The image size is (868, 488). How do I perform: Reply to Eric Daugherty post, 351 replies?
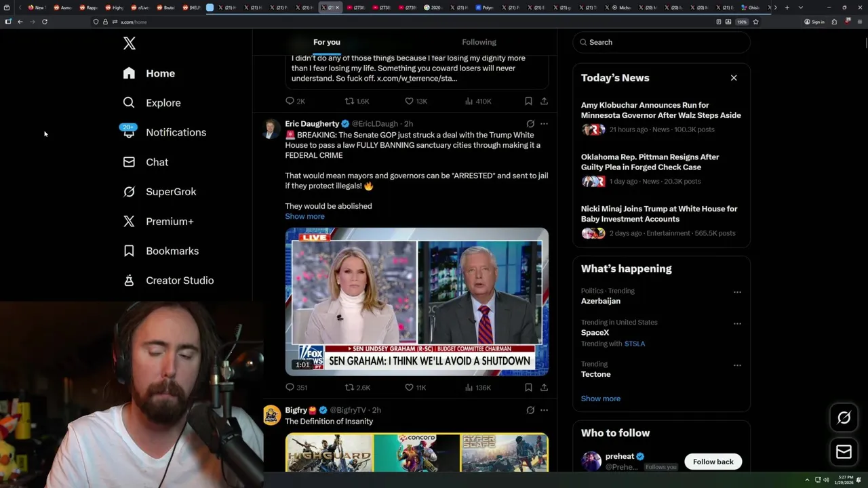pyautogui.click(x=296, y=388)
